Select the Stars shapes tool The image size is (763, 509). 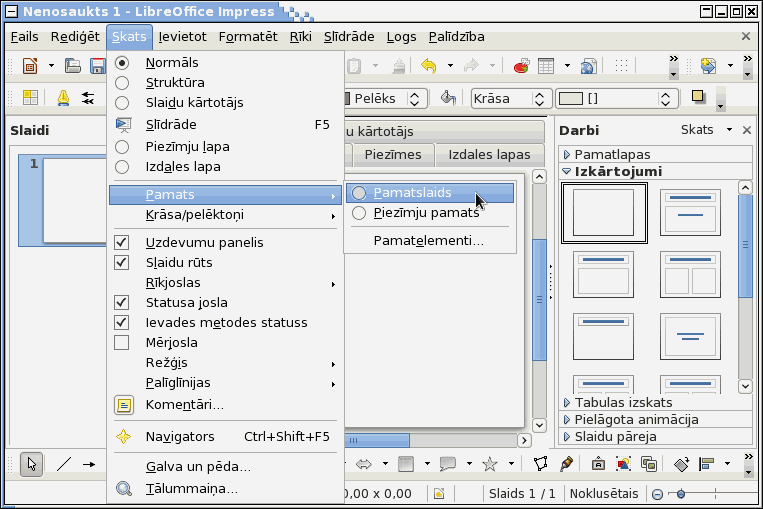click(490, 464)
